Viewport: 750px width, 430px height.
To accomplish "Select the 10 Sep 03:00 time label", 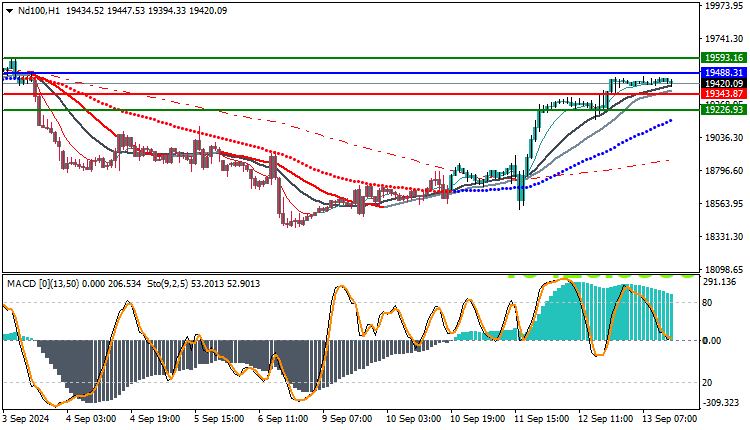I will pyautogui.click(x=414, y=419).
